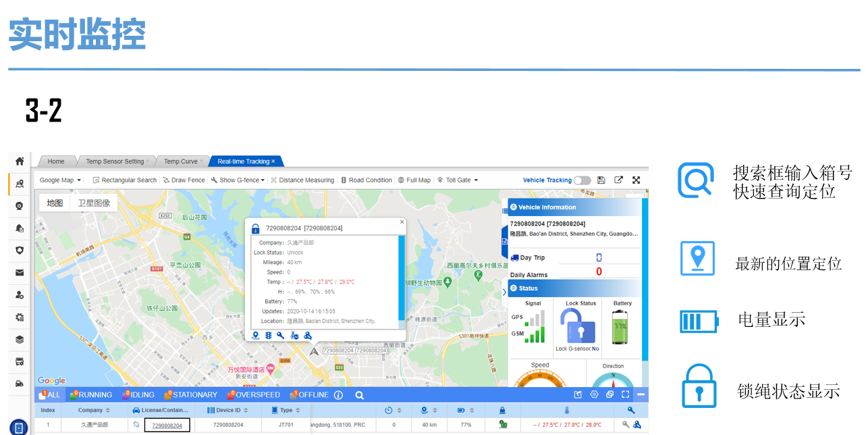Click the envelope messages icon in sidebar
The height and width of the screenshot is (435, 868).
coord(20,273)
